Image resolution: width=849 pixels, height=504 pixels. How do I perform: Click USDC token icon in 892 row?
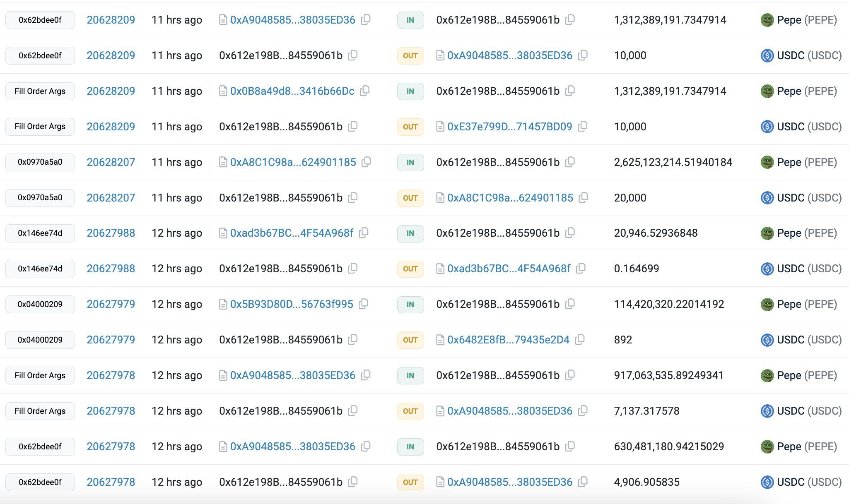click(x=767, y=340)
